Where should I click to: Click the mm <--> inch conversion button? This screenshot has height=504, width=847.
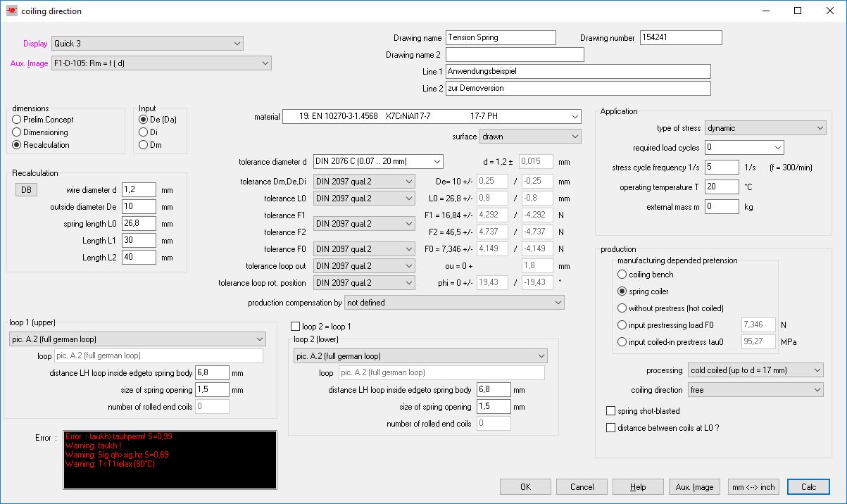753,487
